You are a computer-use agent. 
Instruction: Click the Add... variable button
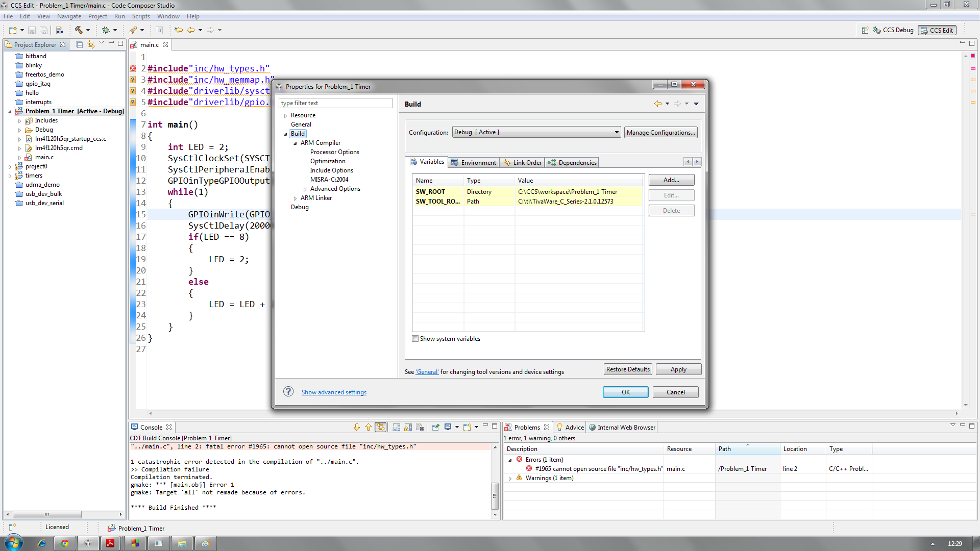click(671, 180)
